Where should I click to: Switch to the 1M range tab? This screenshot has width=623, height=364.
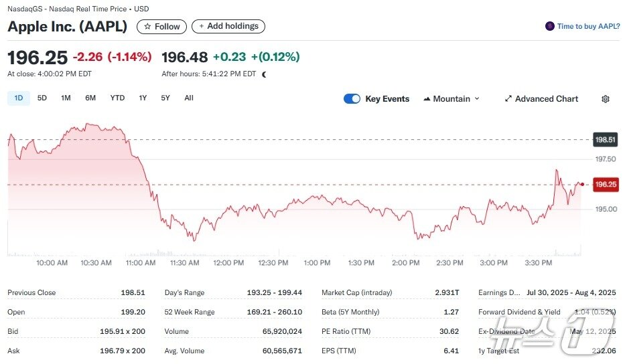[66, 98]
